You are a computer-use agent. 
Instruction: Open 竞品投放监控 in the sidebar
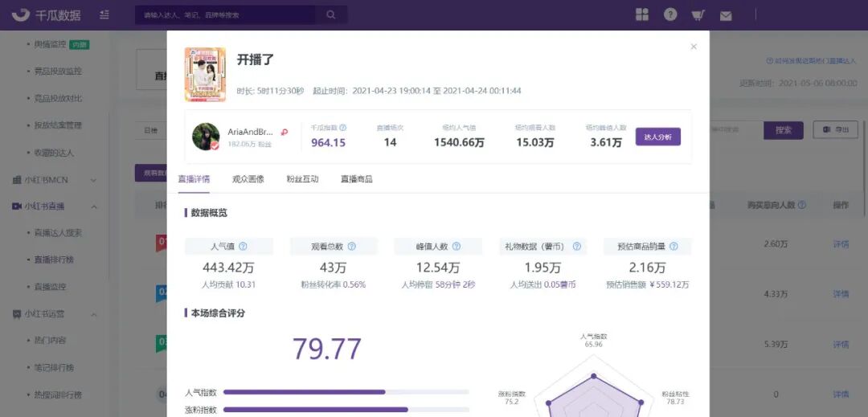(x=58, y=72)
